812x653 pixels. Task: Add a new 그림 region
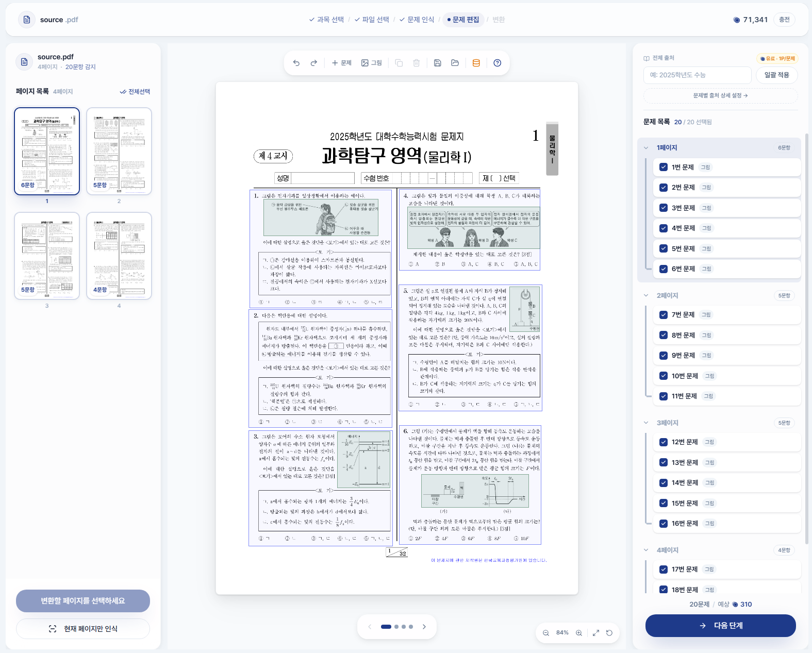[x=372, y=63]
